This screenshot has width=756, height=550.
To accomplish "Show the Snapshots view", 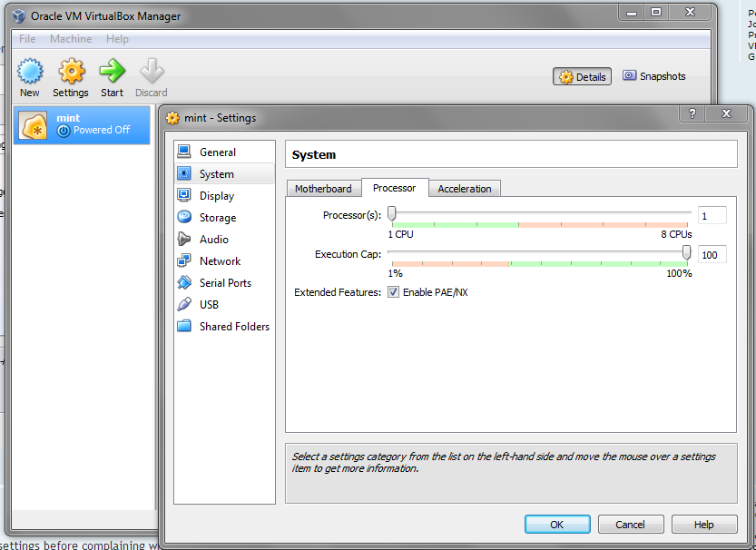I will click(654, 76).
